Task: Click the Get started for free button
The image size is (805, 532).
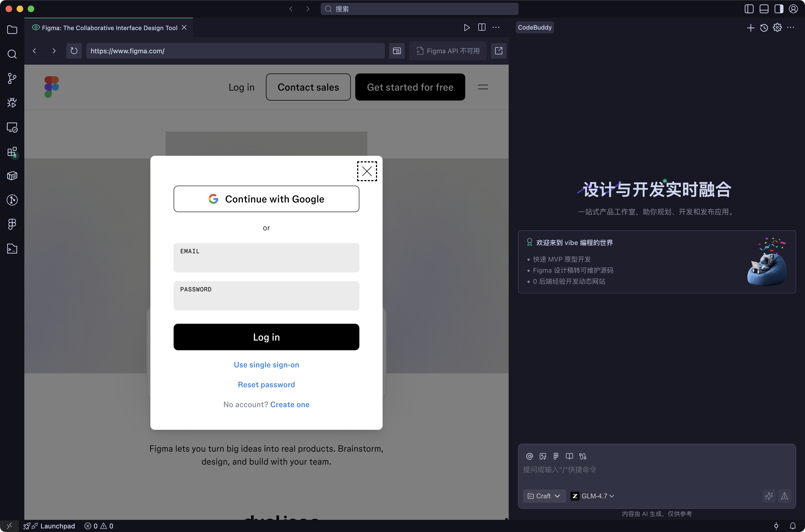Action: pos(410,87)
